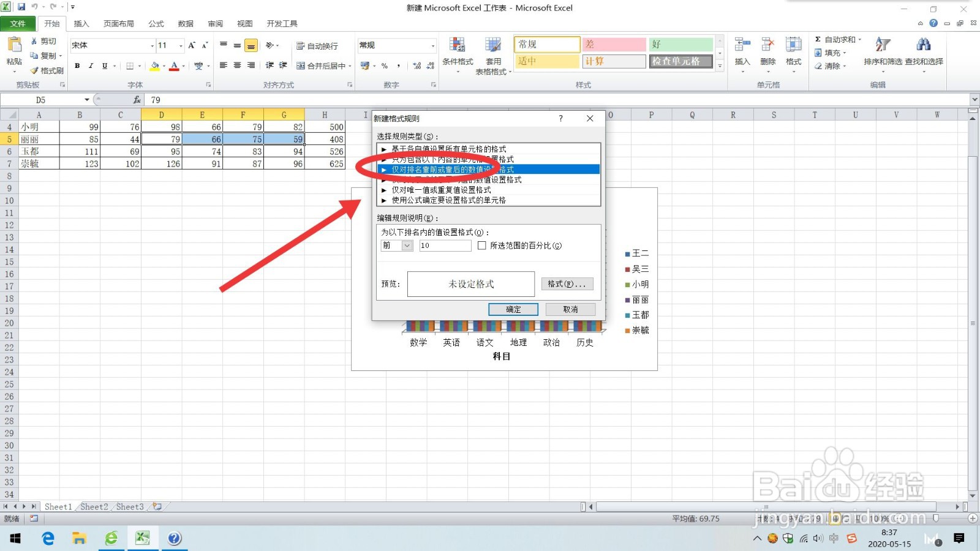This screenshot has height=551, width=980.
Task: Select column header D
Action: 161,114
